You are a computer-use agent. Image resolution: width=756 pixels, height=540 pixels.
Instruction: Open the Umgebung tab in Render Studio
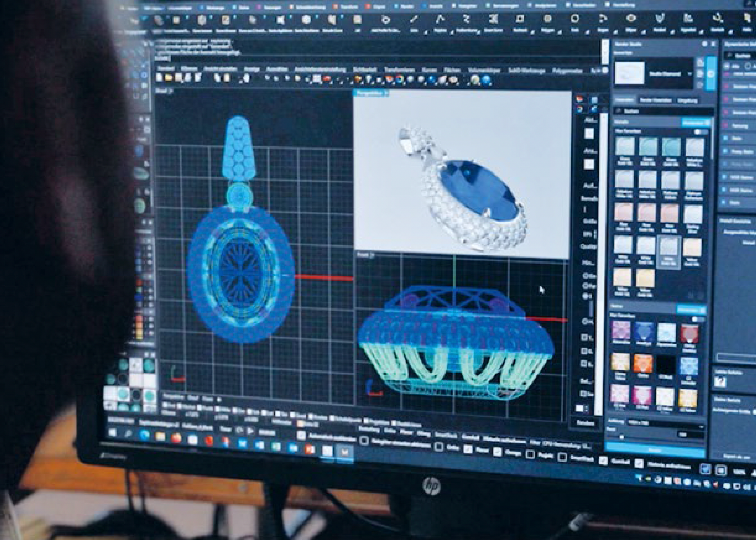[x=687, y=100]
